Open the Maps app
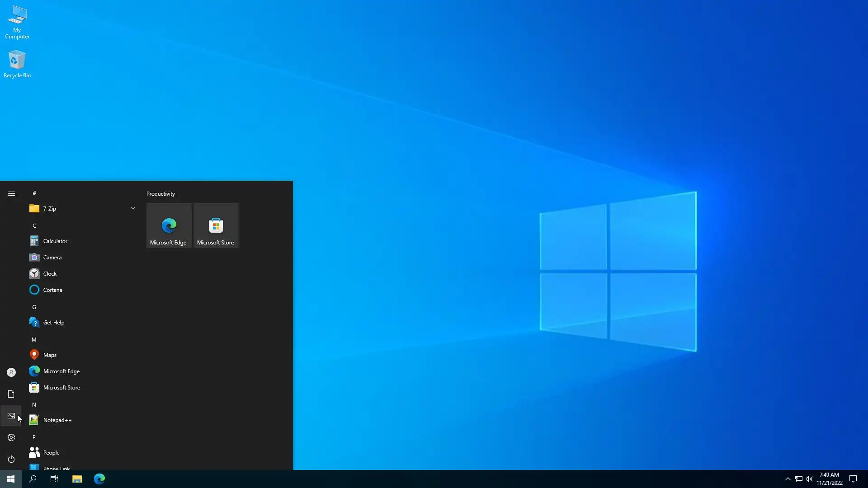The height and width of the screenshot is (488, 868). [x=50, y=355]
